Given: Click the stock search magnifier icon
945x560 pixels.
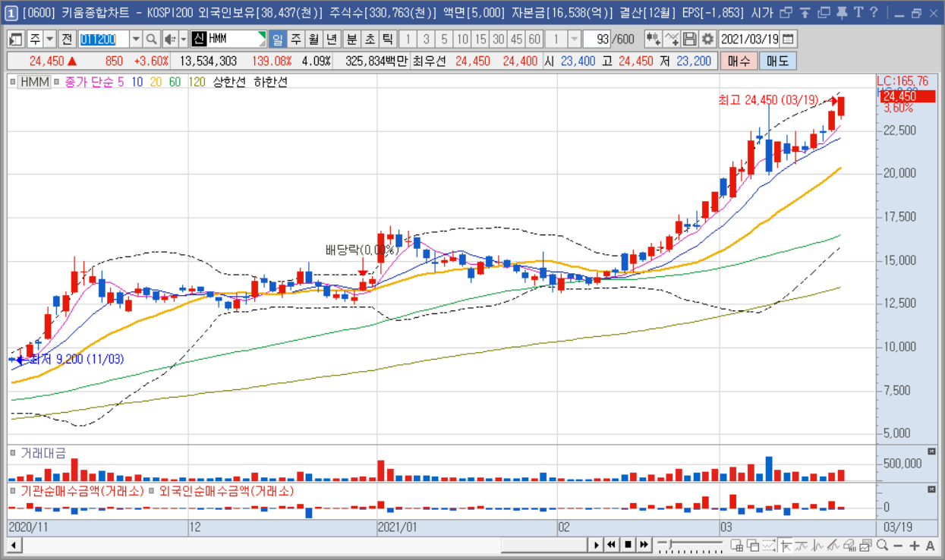Looking at the screenshot, I should 151,39.
